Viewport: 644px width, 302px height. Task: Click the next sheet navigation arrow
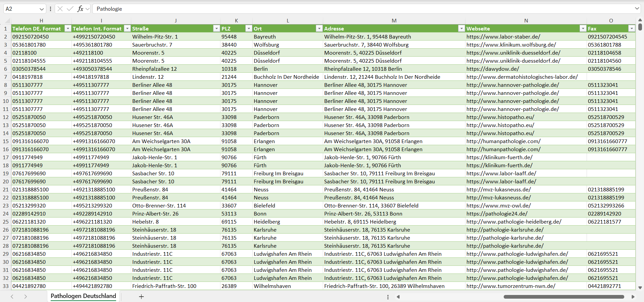(x=26, y=297)
